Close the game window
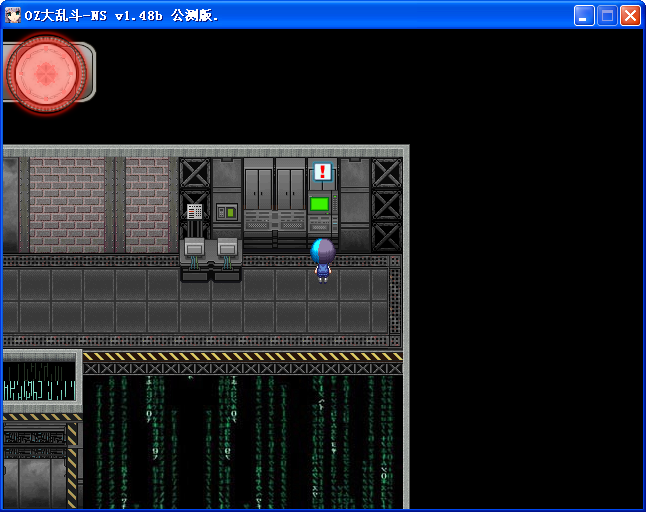 (x=630, y=16)
